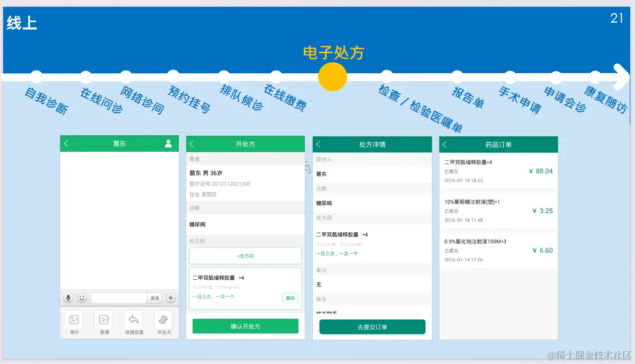Click the date 2016-07-19 18:23

pyautogui.click(x=464, y=181)
